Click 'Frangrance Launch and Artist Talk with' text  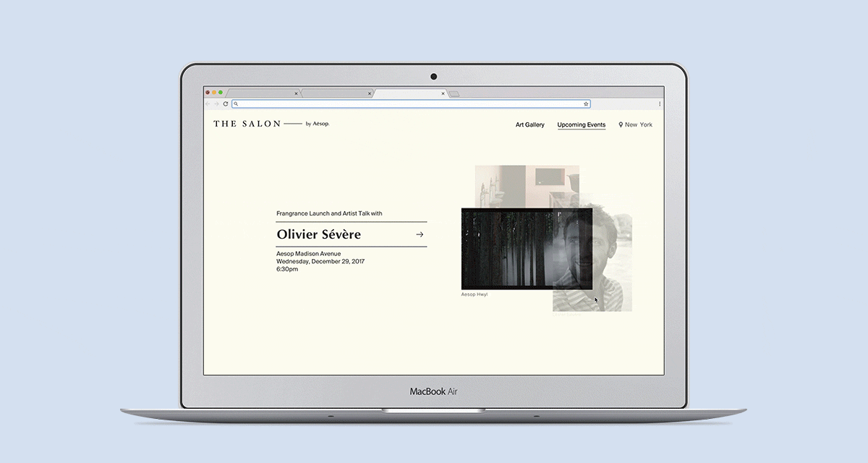click(329, 213)
